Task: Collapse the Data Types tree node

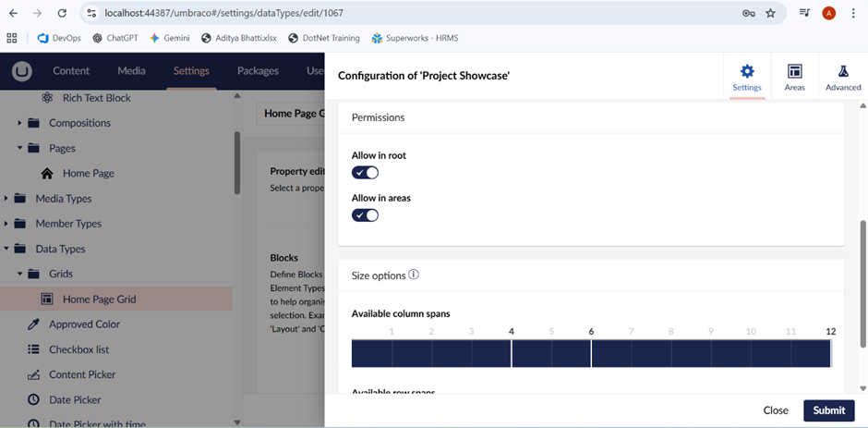Action: pyautogui.click(x=7, y=249)
